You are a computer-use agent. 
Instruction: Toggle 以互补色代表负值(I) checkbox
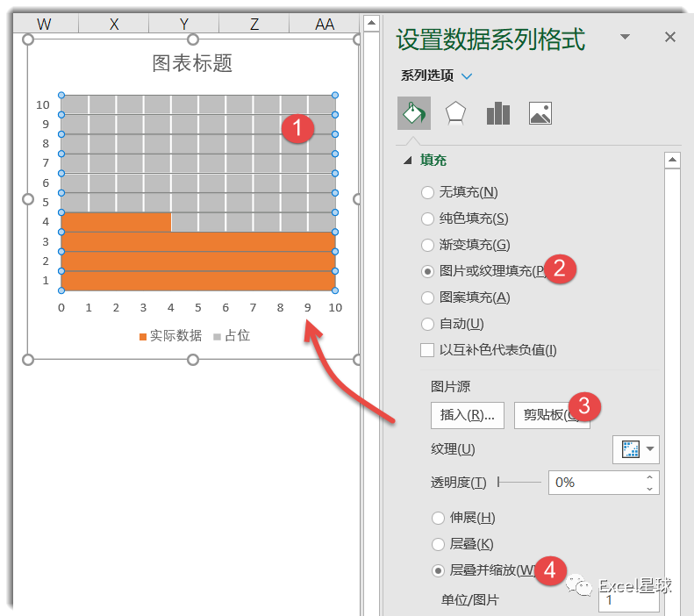pyautogui.click(x=427, y=350)
